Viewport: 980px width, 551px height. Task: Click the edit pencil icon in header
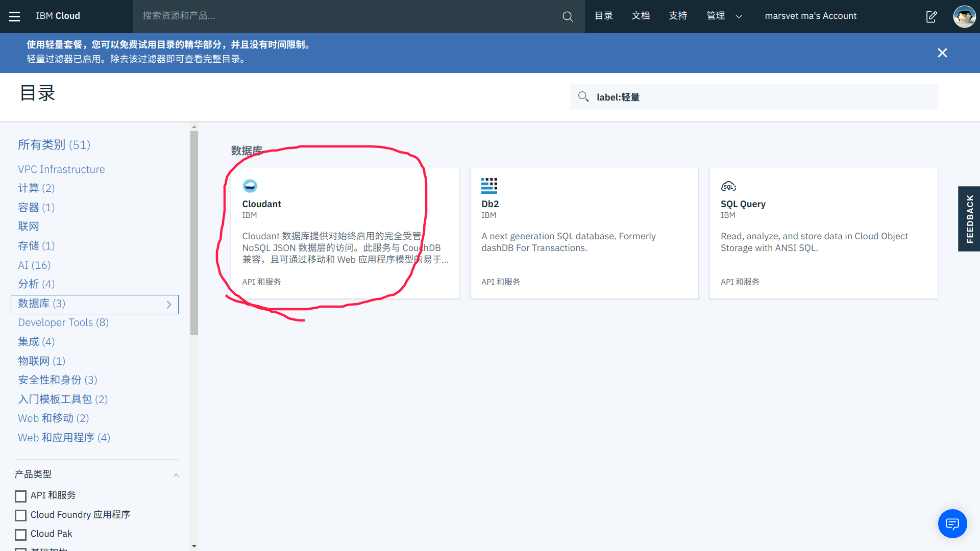[x=932, y=16]
